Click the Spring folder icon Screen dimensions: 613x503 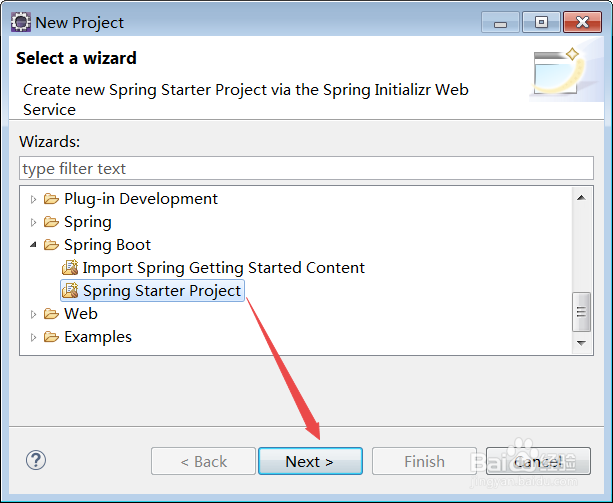point(51,222)
